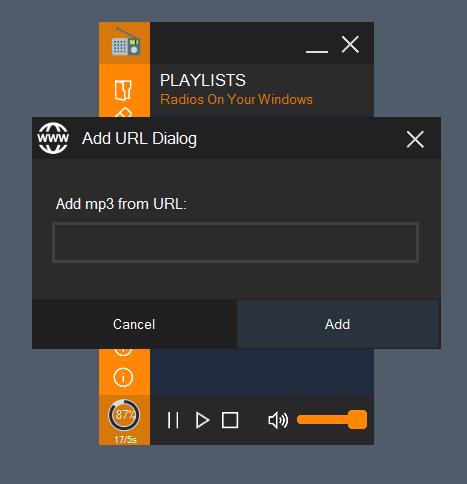
Task: Click the 87% buffer progress circle
Action: tap(124, 415)
